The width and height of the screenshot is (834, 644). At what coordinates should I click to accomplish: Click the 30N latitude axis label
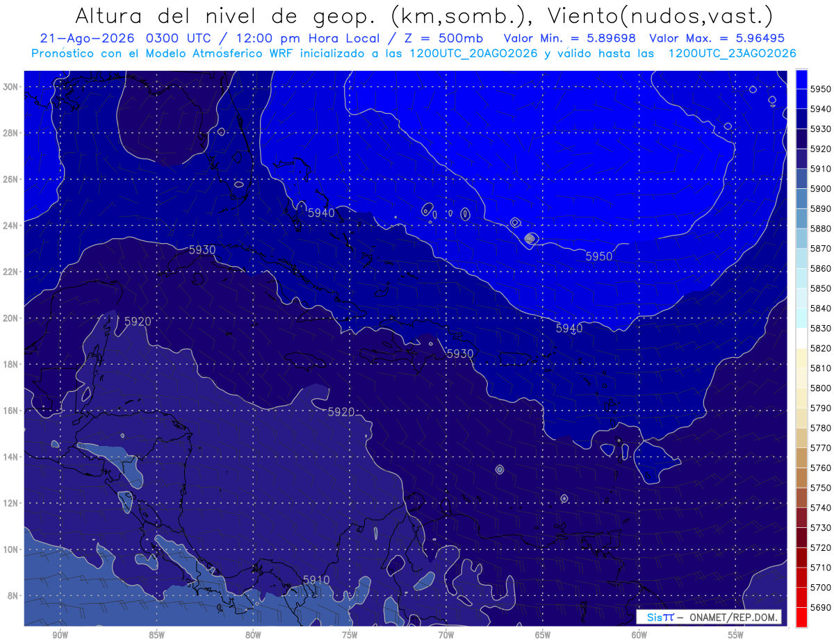pyautogui.click(x=10, y=87)
